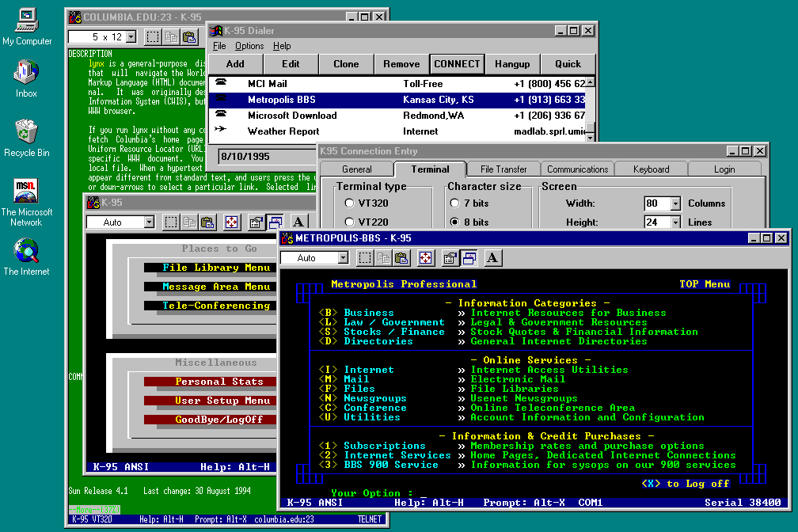Click the Hangup button
Image resolution: width=798 pixels, height=532 pixels.
coord(512,64)
